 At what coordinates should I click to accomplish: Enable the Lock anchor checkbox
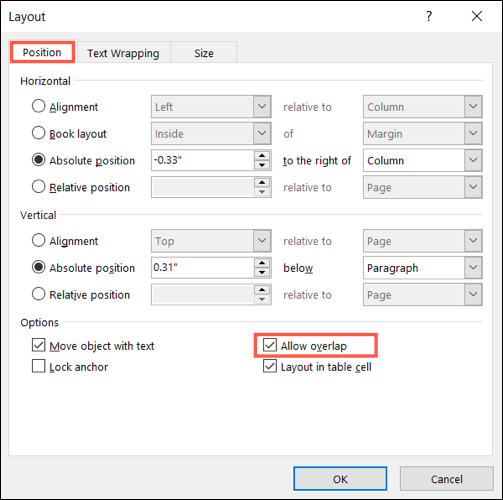(x=39, y=366)
